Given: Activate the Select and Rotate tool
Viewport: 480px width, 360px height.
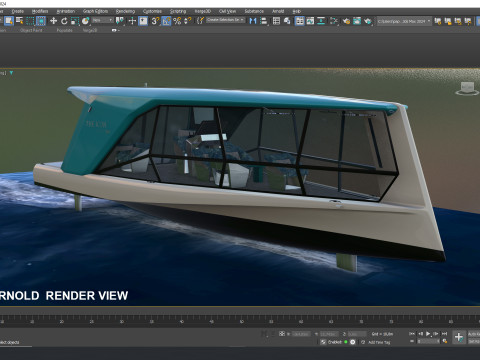Looking at the screenshot, I should point(64,21).
